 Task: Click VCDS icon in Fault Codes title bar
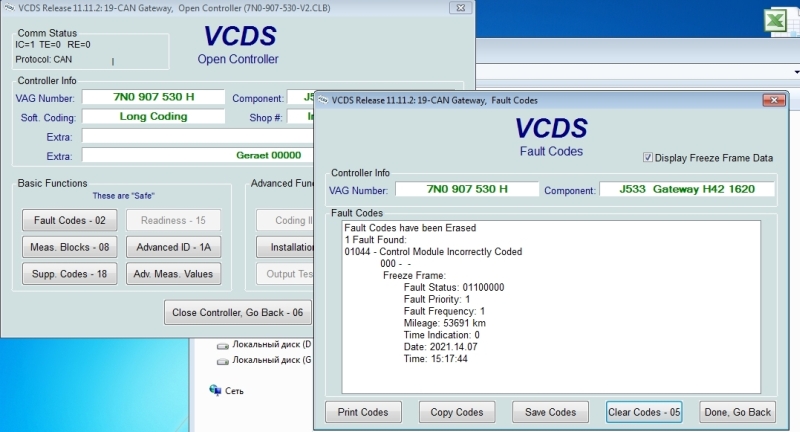[x=323, y=100]
